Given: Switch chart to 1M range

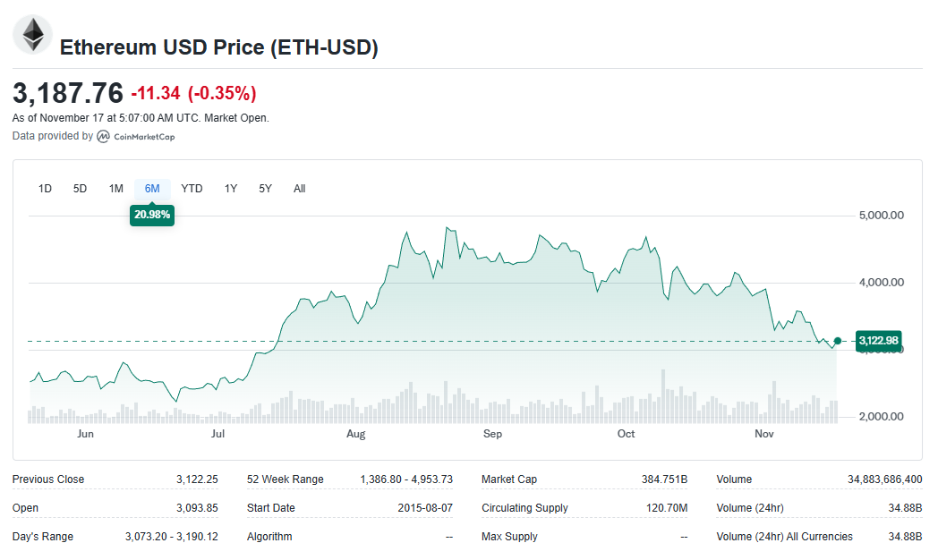Looking at the screenshot, I should [116, 189].
